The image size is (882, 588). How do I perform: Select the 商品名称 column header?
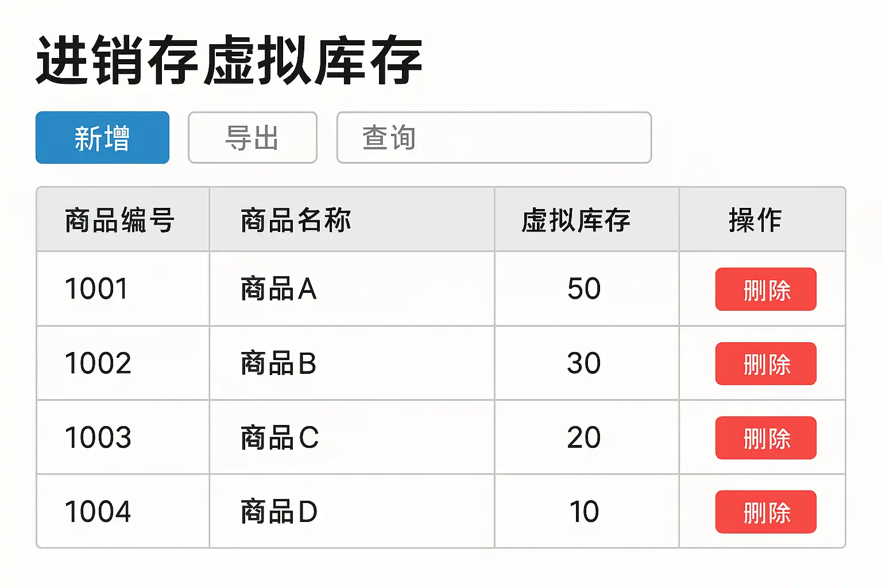click(x=296, y=220)
